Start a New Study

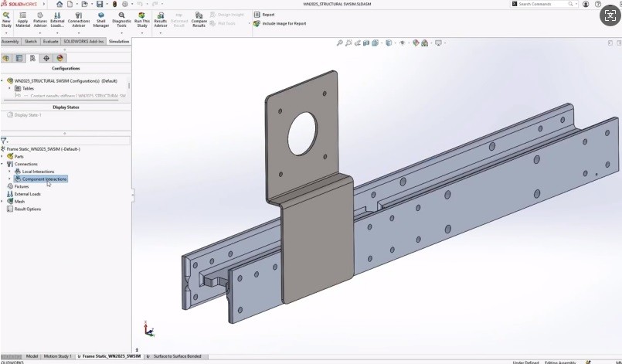click(6, 20)
